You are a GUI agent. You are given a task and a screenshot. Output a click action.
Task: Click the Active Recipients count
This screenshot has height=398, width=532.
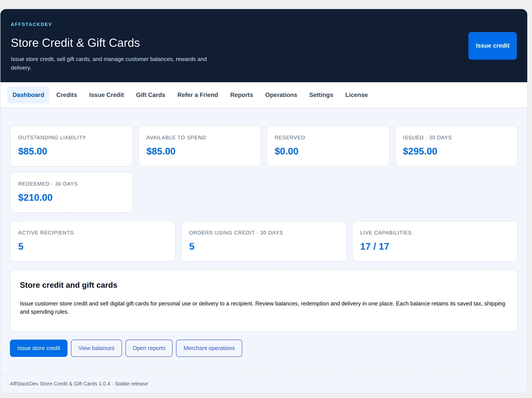[21, 247]
